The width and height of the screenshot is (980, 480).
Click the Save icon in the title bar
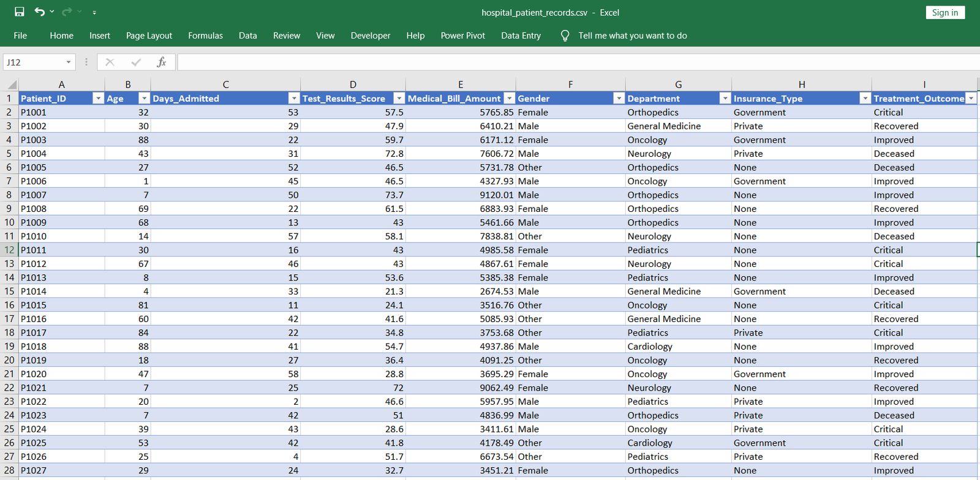(x=20, y=12)
